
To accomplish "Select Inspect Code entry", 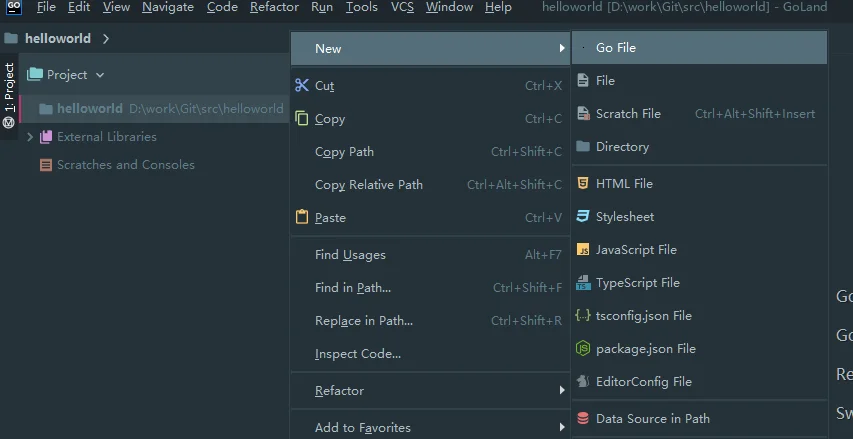I will point(430,354).
